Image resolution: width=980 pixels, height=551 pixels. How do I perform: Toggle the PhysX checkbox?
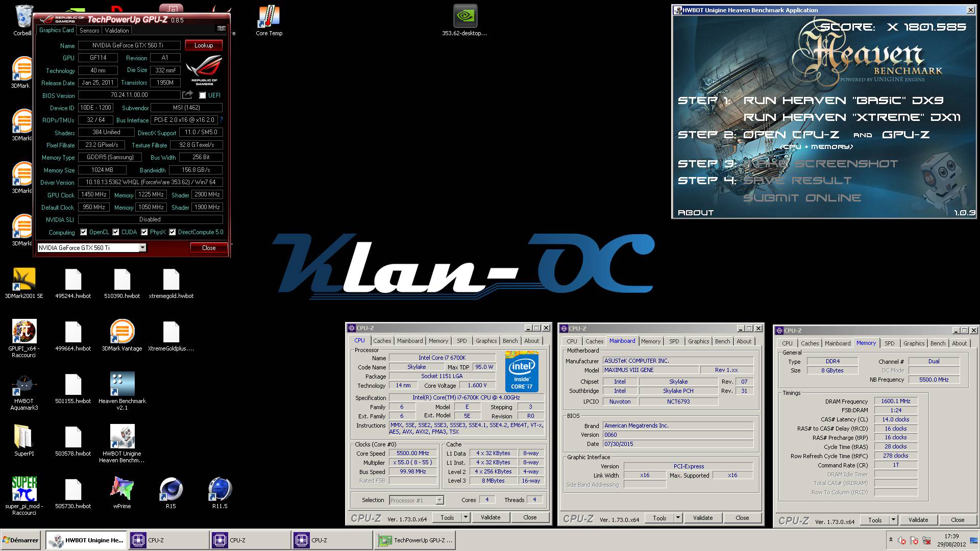pyautogui.click(x=144, y=232)
